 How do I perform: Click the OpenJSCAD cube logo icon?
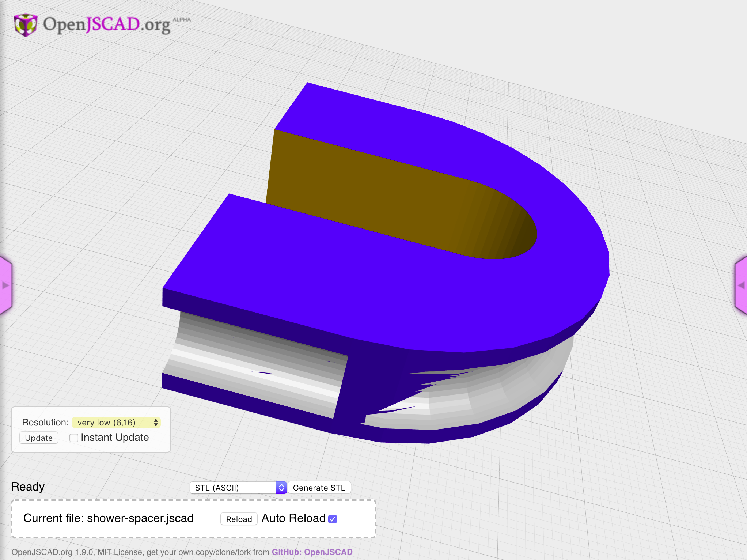(25, 25)
